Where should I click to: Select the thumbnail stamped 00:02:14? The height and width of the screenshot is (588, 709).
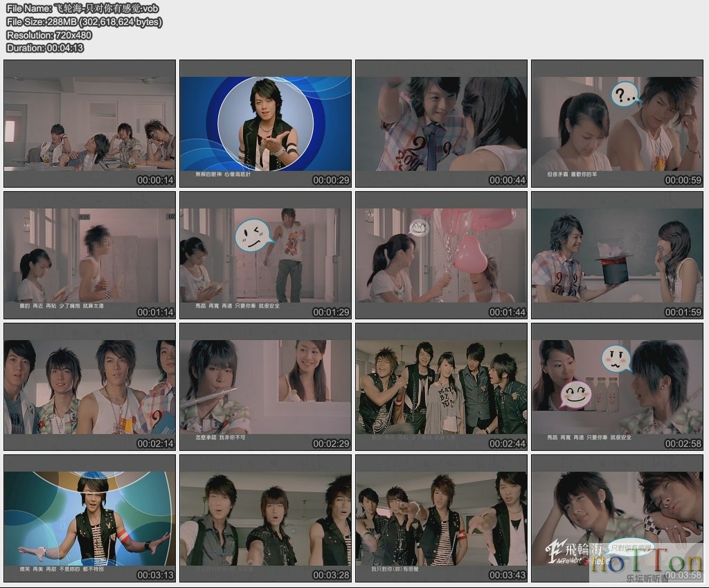click(x=89, y=386)
